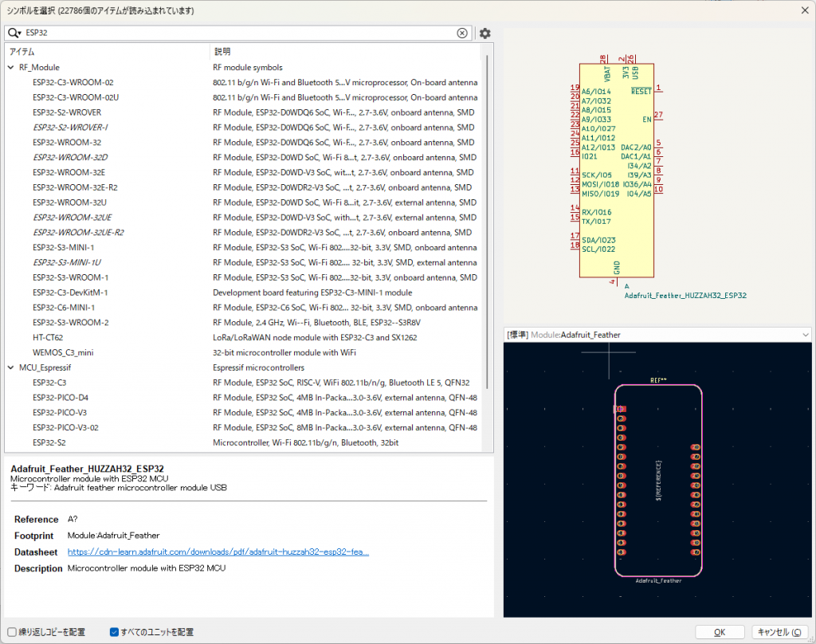Image resolution: width=816 pixels, height=644 pixels.
Task: Select ESP32-WROOM-32UE symbol
Action: point(73,218)
